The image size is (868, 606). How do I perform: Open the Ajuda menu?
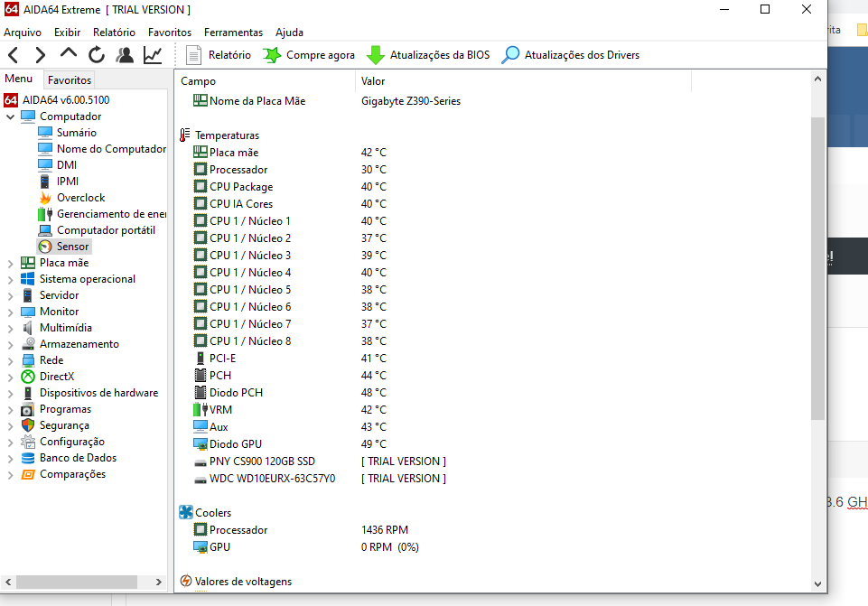coord(289,33)
